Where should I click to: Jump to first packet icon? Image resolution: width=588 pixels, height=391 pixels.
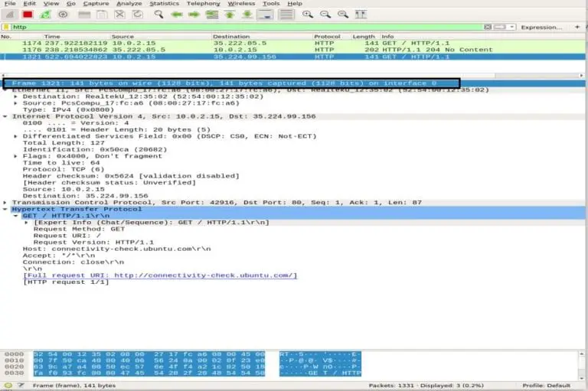(230, 15)
